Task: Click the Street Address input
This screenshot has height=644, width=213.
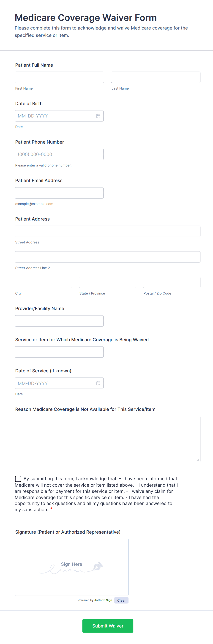Action: (x=107, y=231)
